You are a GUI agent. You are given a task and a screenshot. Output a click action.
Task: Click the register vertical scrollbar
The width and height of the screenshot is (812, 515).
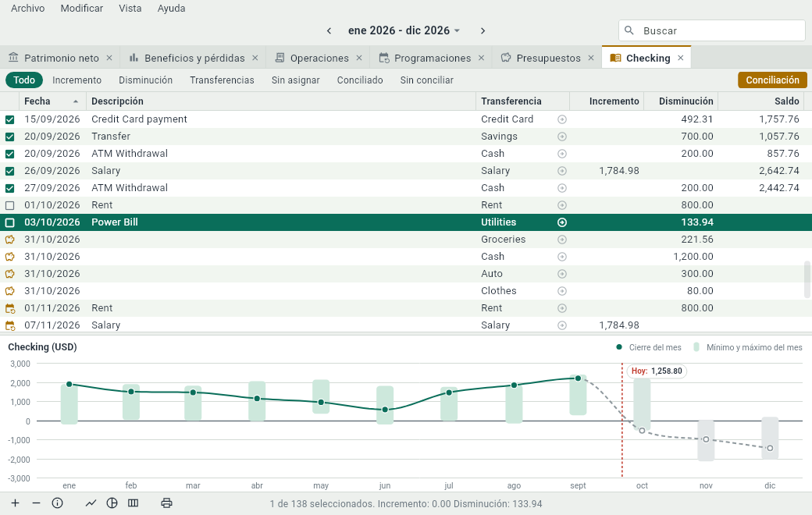tap(807, 279)
